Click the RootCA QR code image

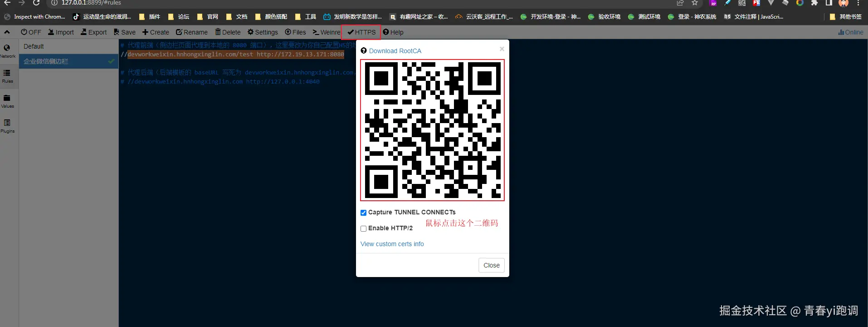[432, 130]
